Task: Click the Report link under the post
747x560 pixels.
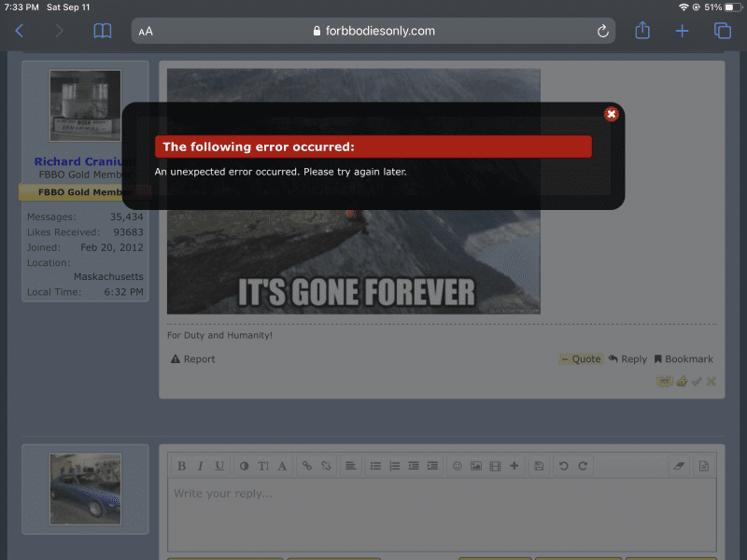Action: click(x=193, y=359)
